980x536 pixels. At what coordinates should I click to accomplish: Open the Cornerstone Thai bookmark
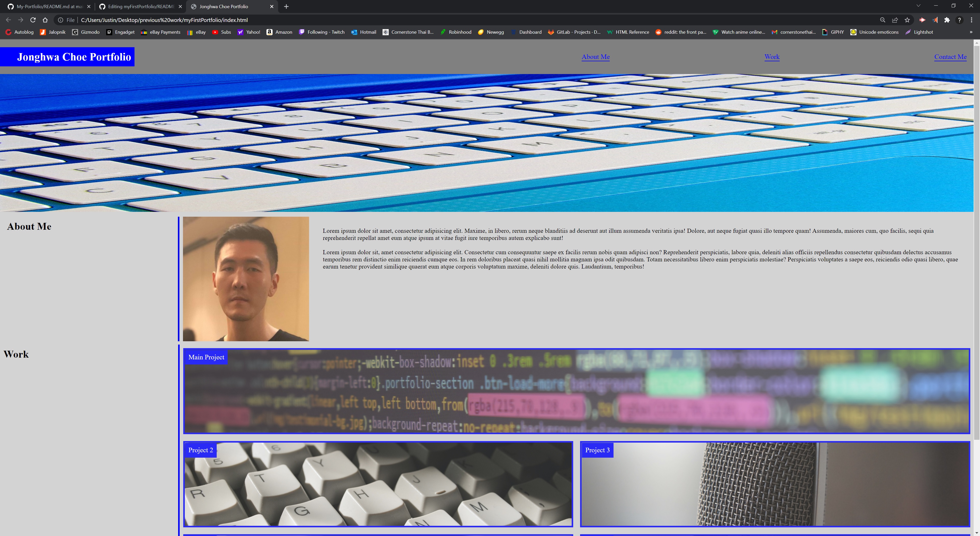click(x=408, y=32)
